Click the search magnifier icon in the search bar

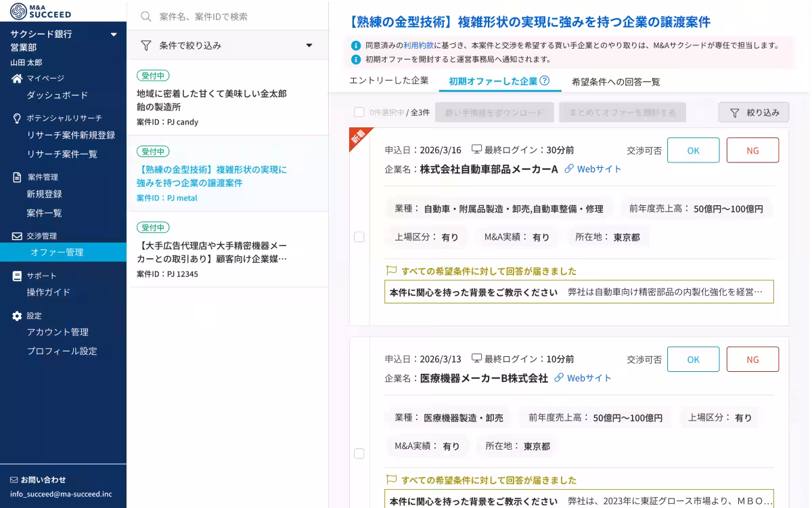[x=145, y=17]
